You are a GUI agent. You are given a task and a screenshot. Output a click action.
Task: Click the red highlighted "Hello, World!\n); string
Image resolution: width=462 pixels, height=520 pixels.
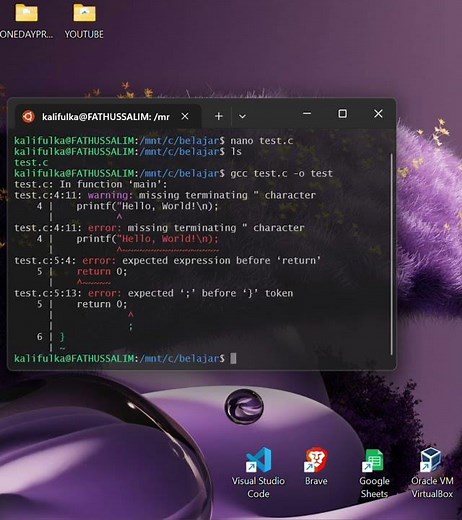click(168, 239)
